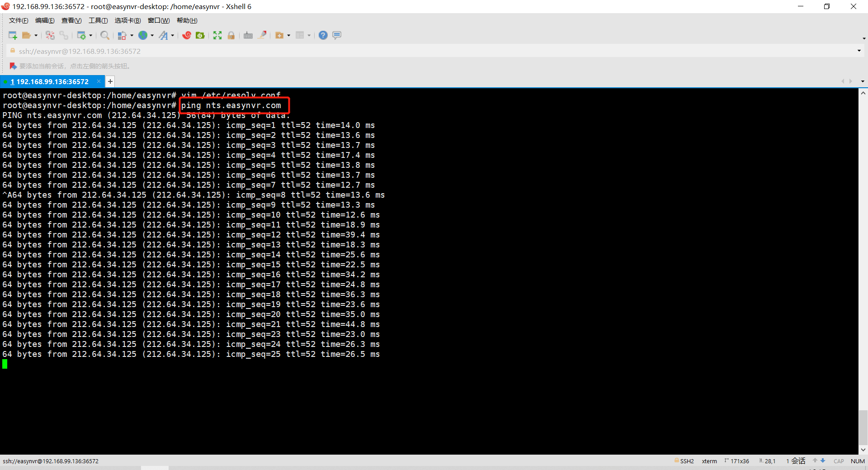Click the lock screen padlock icon
The width and height of the screenshot is (868, 470).
[x=231, y=35]
